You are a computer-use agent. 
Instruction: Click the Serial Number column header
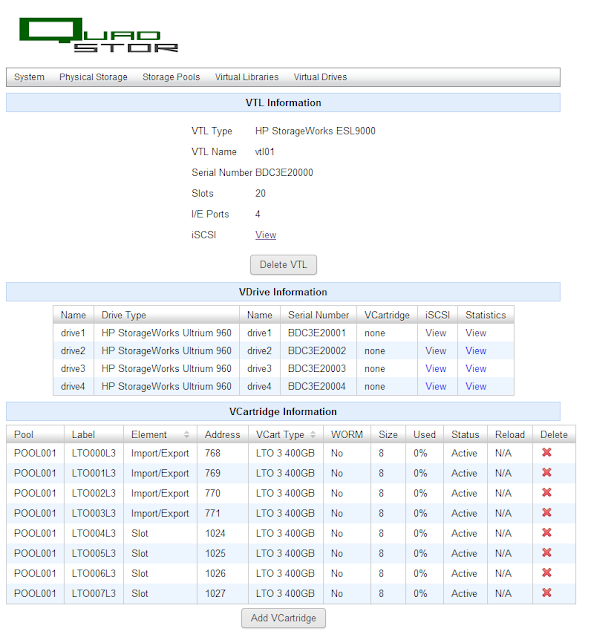point(318,315)
